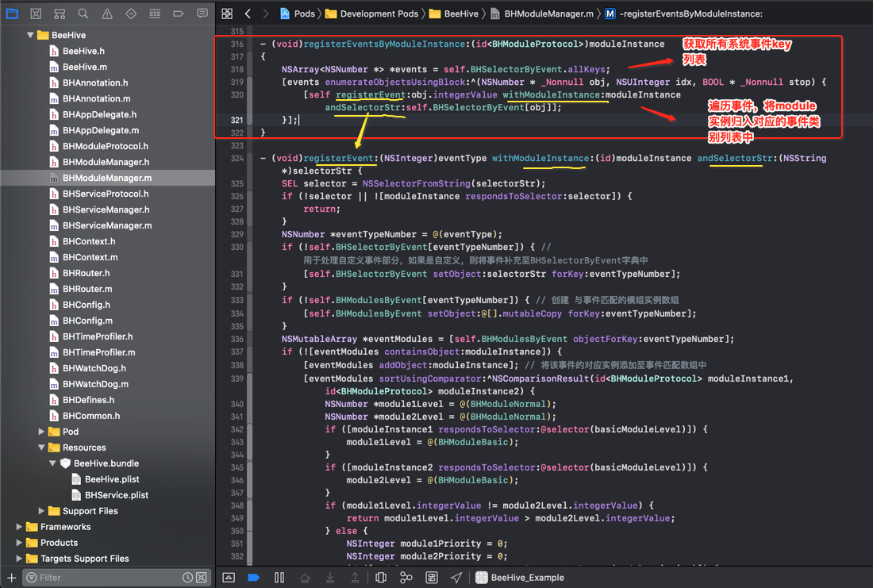Image resolution: width=873 pixels, height=588 pixels.
Task: Open BHTimeProfiler.m file
Action: tap(98, 352)
